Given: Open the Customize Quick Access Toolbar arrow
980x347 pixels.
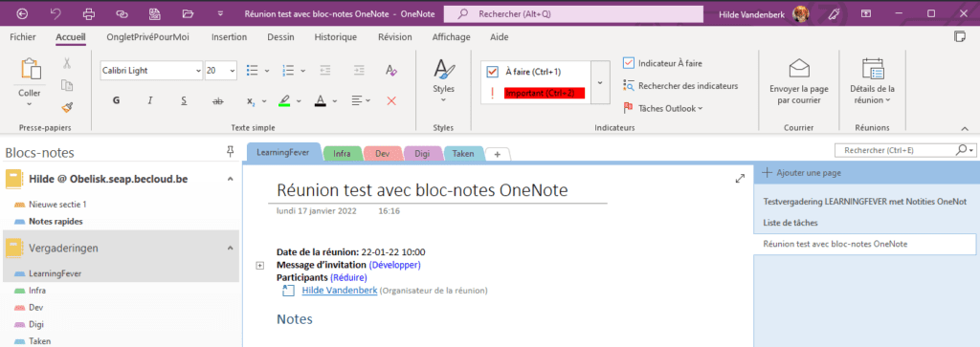Looking at the screenshot, I should [x=220, y=13].
